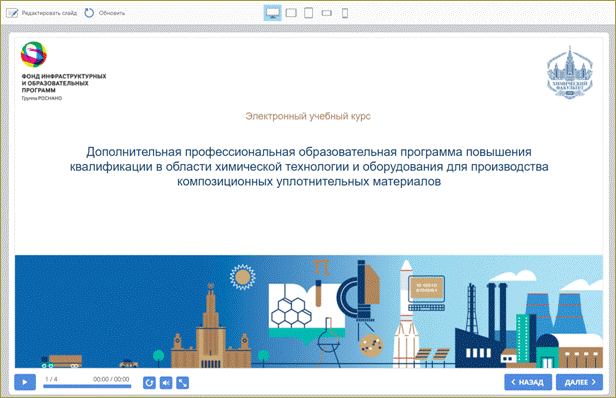Start slide playback with play button
The height and width of the screenshot is (398, 616).
point(25,382)
